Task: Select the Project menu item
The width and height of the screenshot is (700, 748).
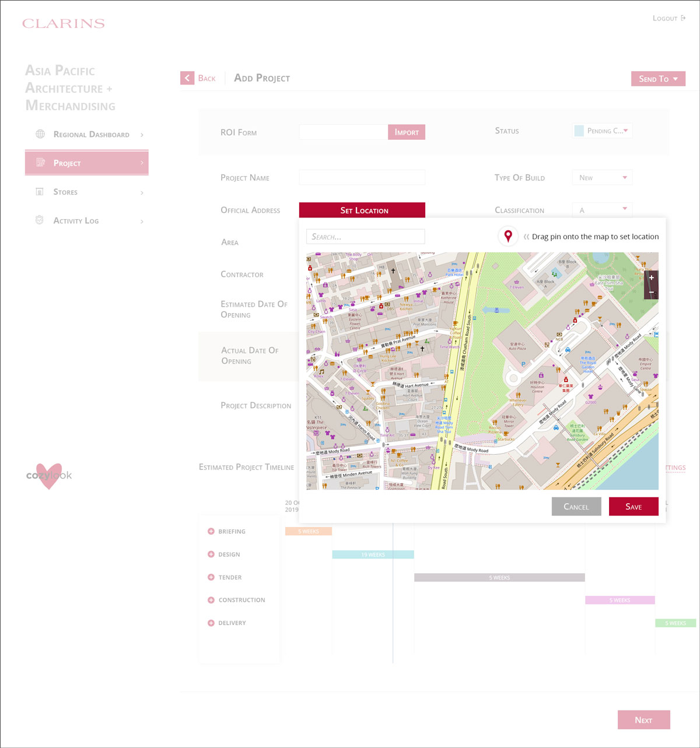Action: (x=86, y=163)
